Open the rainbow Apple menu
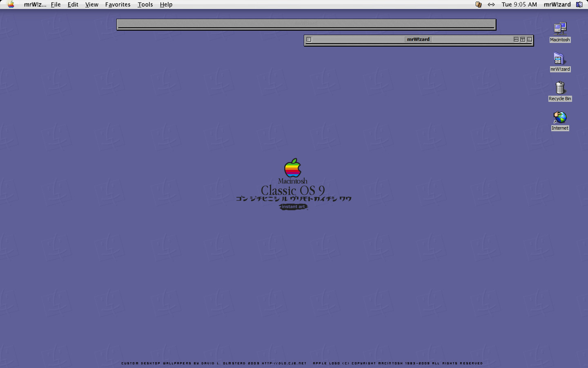Screen dimensions: 588x368 [11, 4]
